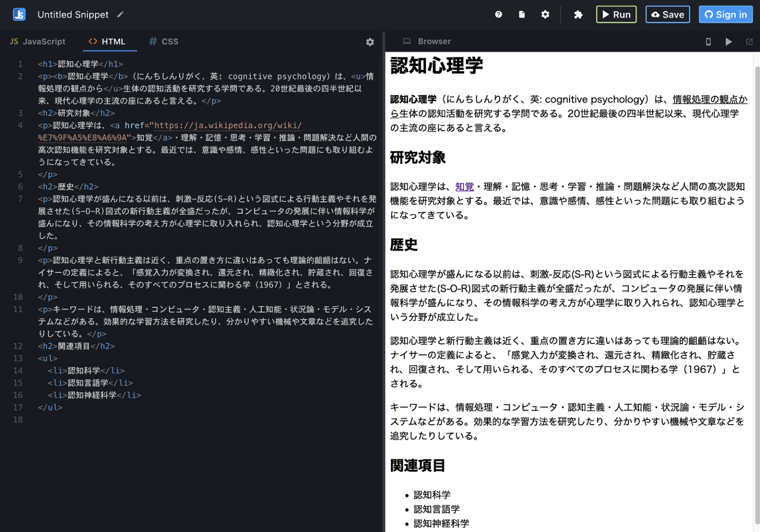Sign in with GitHub
Screen dimensions: 760x532
tap(725, 14)
